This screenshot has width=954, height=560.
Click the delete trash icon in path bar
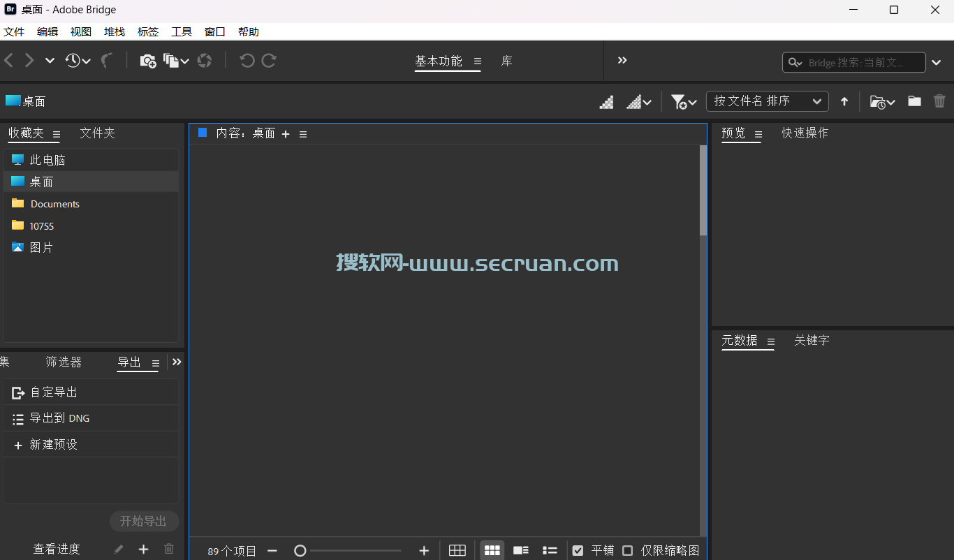(939, 101)
